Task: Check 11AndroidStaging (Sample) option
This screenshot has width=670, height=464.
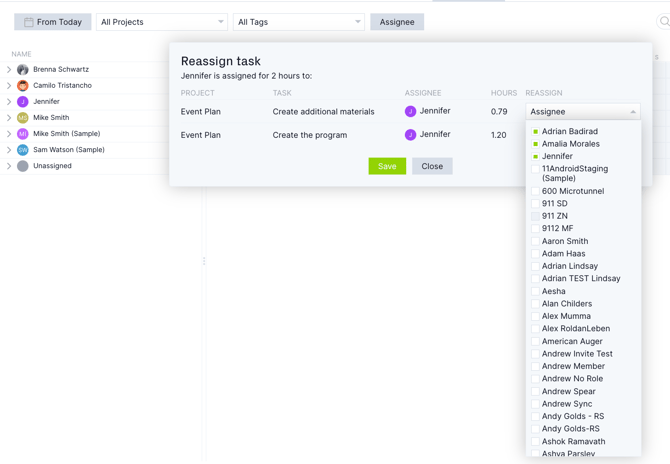Action: [535, 169]
